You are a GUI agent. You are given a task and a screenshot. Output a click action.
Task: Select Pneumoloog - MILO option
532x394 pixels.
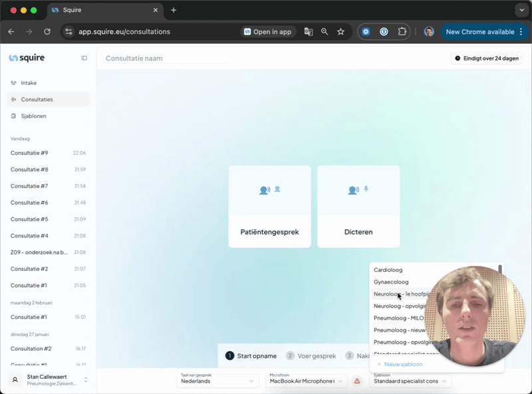tap(398, 318)
